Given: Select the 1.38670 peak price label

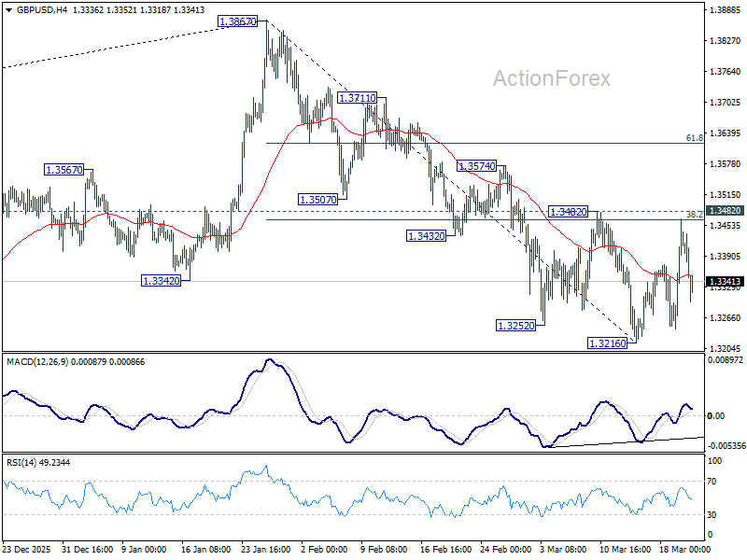Looking at the screenshot, I should 236,21.
